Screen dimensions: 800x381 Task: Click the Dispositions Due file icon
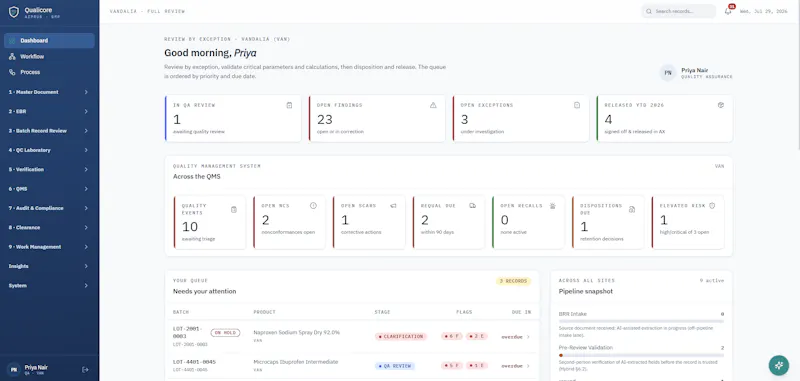pos(632,209)
